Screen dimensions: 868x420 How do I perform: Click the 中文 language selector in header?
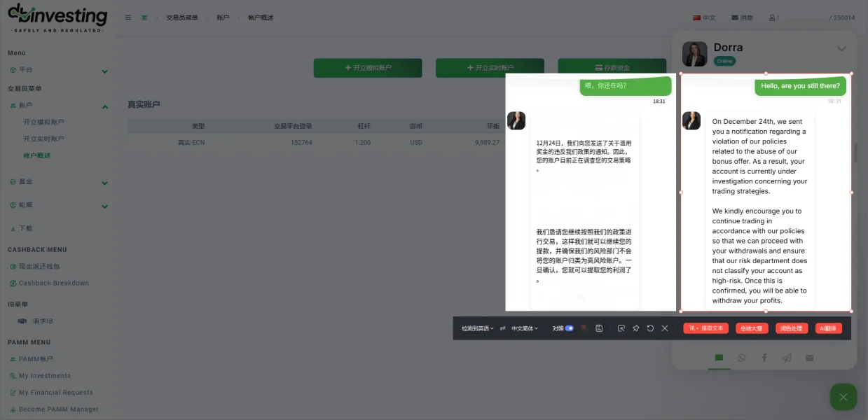tap(704, 17)
